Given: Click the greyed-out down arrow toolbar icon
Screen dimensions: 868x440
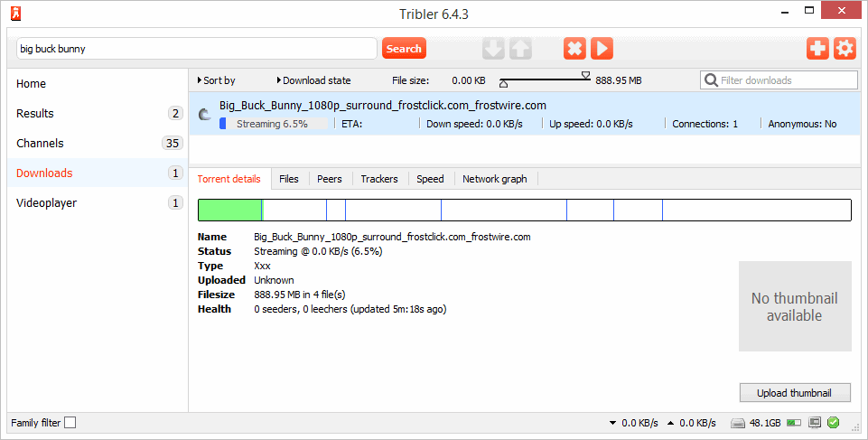Looking at the screenshot, I should [493, 49].
